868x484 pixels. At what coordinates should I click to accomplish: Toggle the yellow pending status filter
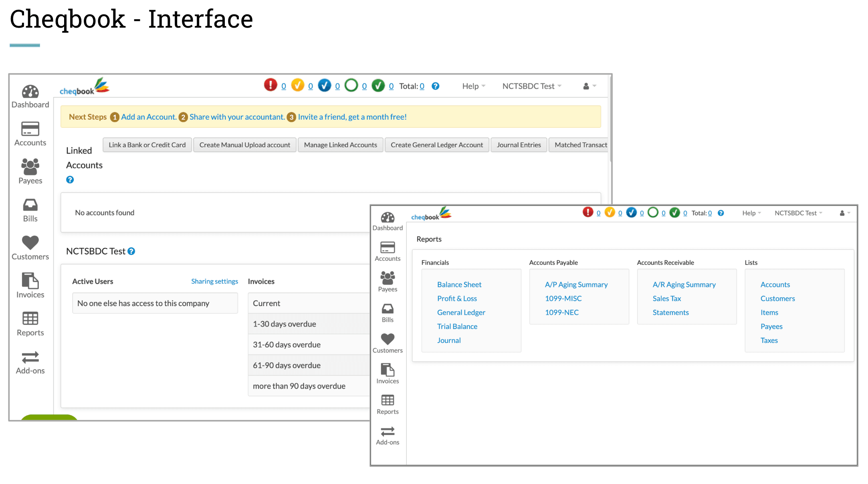click(298, 85)
